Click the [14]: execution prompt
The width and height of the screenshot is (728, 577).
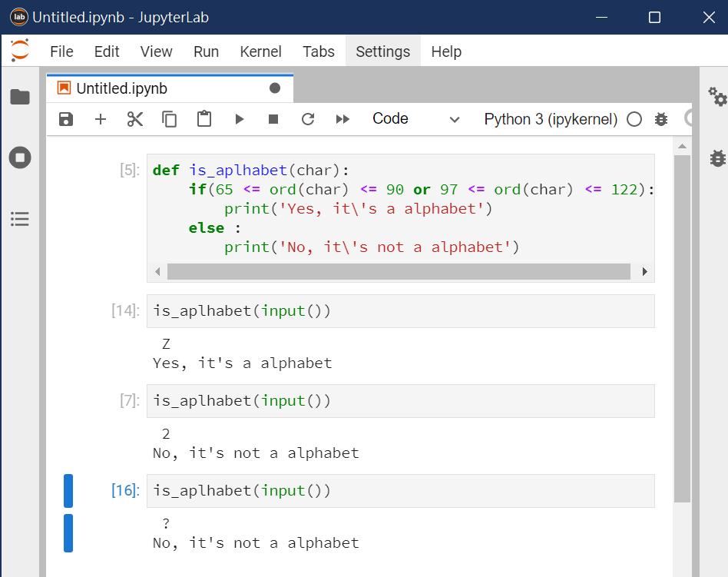pyautogui.click(x=125, y=310)
